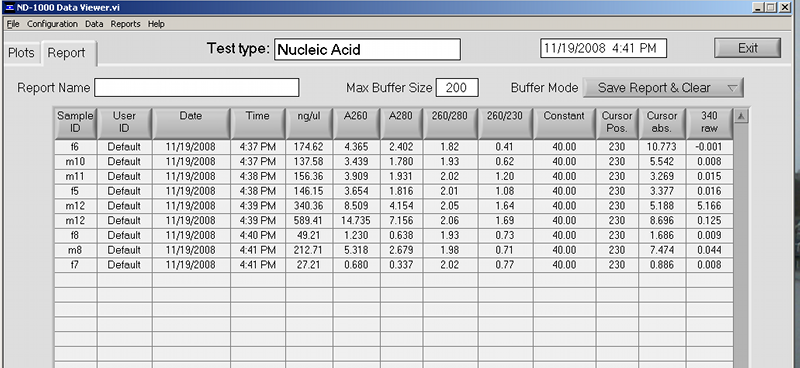Click ng/ul value 212.71
Image resolution: width=800 pixels, height=368 pixels.
coord(309,251)
